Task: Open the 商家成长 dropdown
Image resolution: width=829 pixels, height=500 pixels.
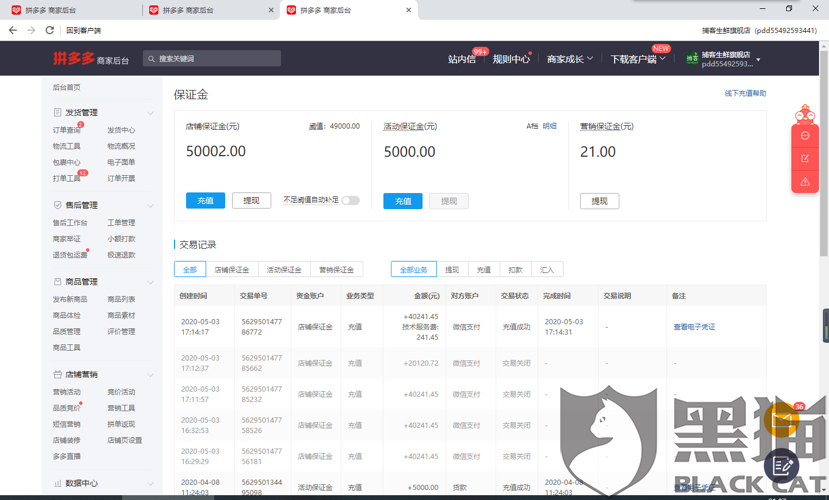Action: 570,59
